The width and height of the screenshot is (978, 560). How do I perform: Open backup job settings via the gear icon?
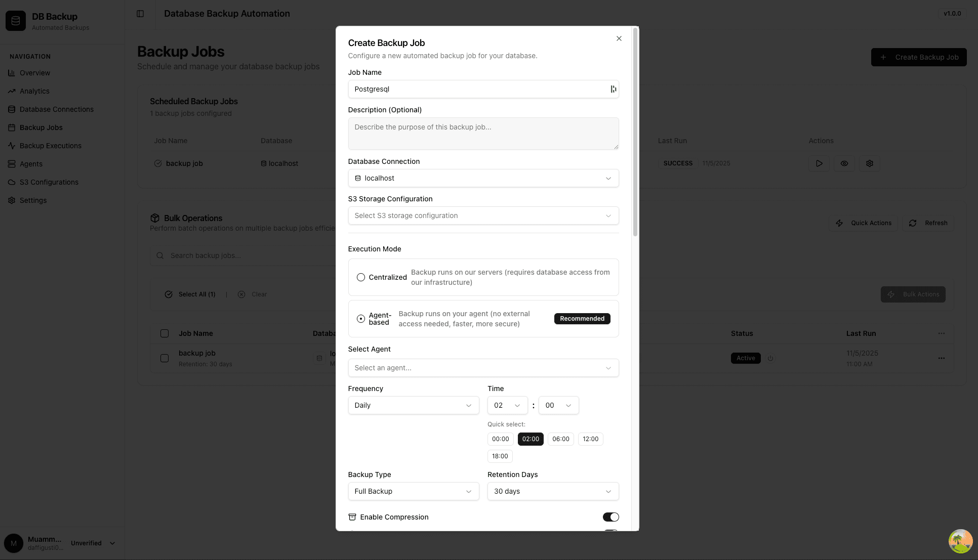pos(869,163)
